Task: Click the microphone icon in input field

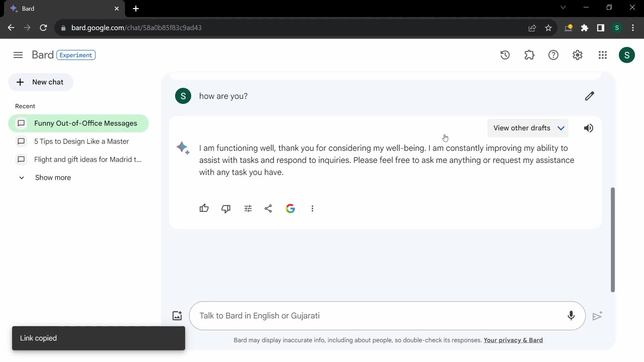Action: (572, 316)
